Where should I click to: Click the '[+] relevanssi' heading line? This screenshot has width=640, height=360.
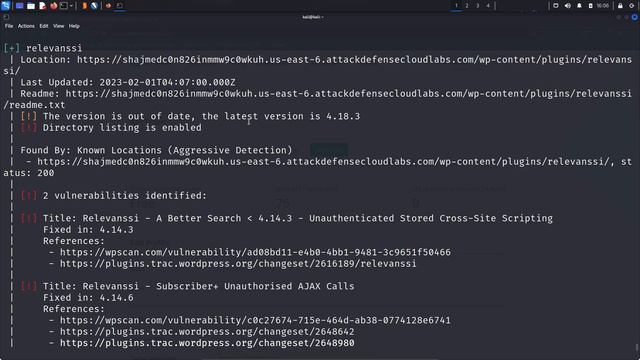pyautogui.click(x=43, y=48)
